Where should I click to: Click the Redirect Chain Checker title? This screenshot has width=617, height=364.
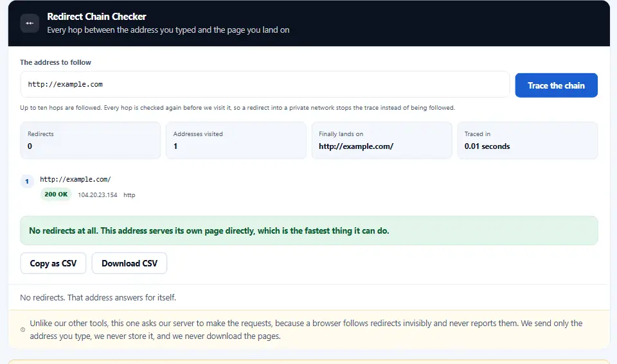coord(96,17)
